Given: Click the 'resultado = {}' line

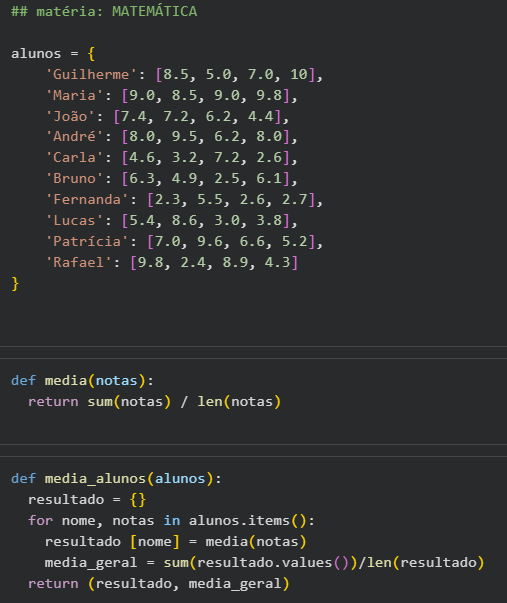Looking at the screenshot, I should (87, 500).
